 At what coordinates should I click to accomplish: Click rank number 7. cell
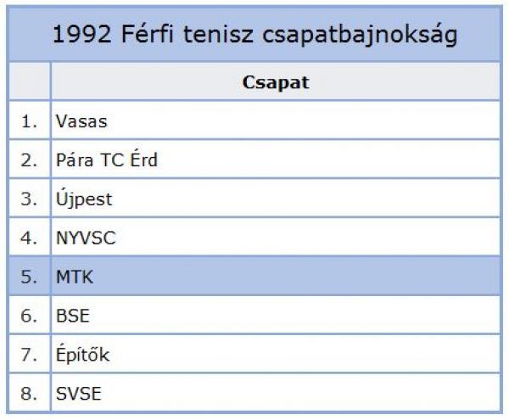point(30,354)
